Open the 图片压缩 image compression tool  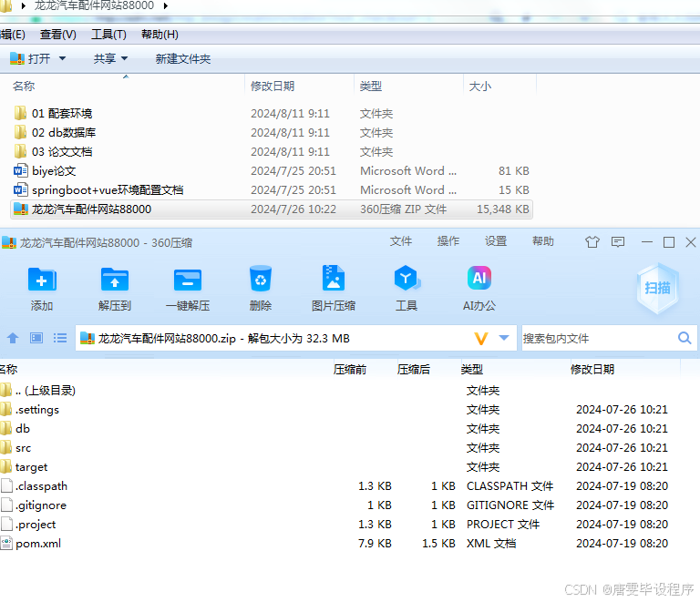coord(333,279)
